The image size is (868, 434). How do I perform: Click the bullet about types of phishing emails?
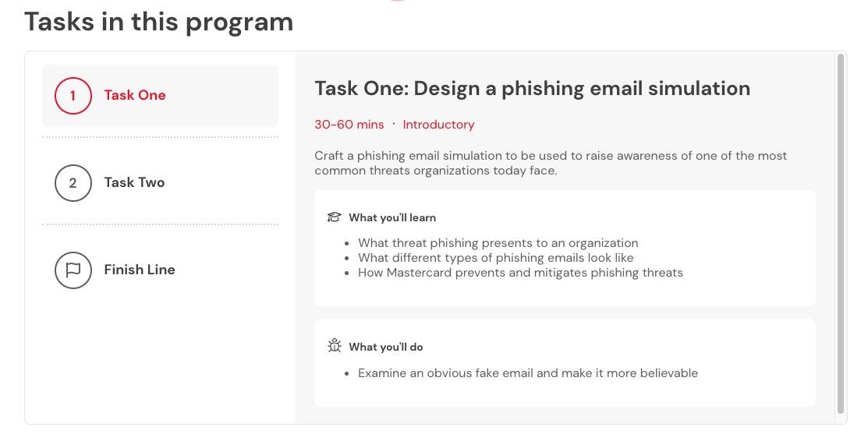pos(495,258)
